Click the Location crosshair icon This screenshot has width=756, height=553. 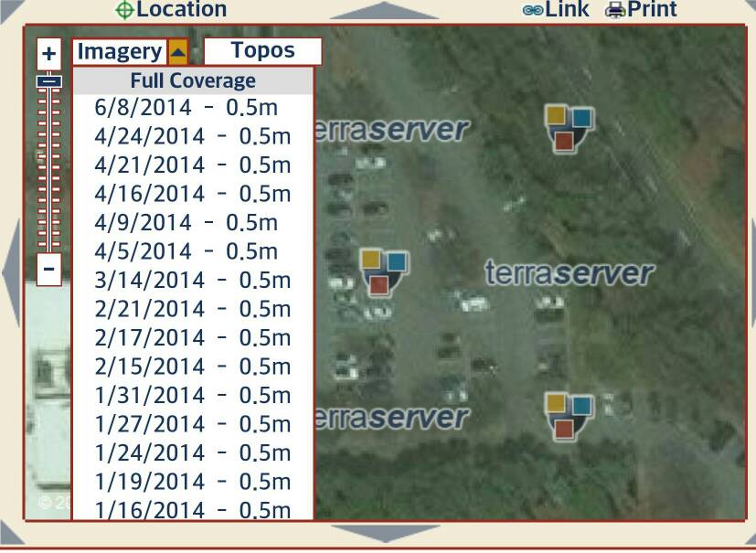pyautogui.click(x=123, y=10)
